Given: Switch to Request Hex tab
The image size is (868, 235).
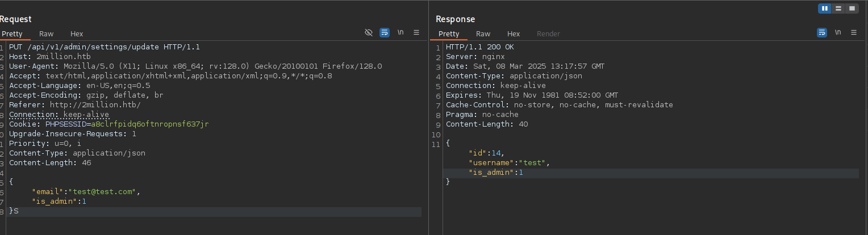Looking at the screenshot, I should [77, 33].
